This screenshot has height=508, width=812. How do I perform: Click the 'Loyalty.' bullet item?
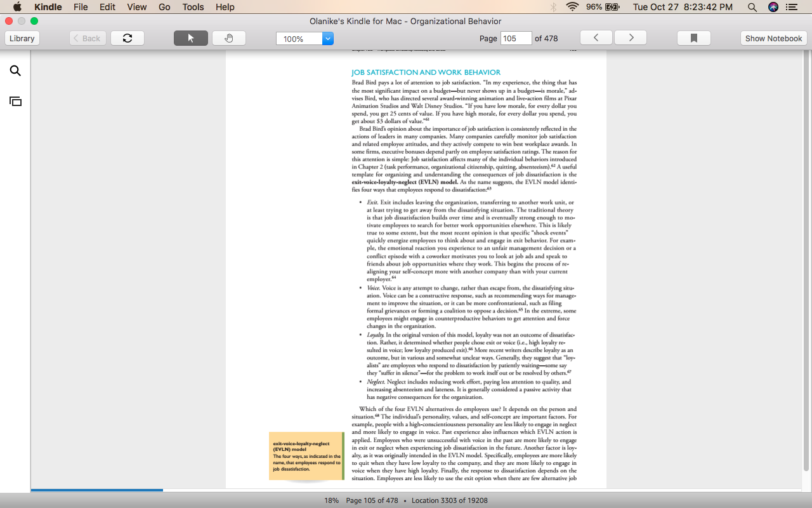tap(470, 354)
